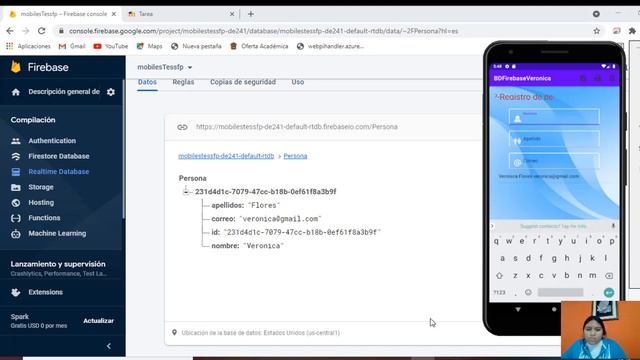Viewport: 640px width, 360px height.
Task: Open Authentication in the sidebar
Action: pyautogui.click(x=52, y=140)
